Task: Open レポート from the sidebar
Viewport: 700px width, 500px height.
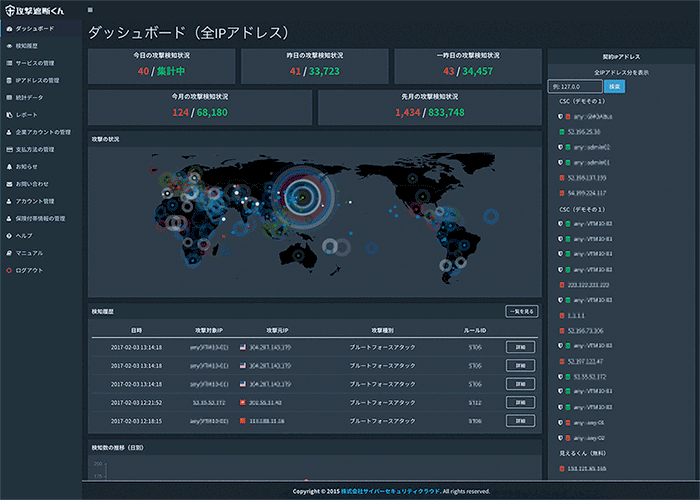Action: pyautogui.click(x=27, y=115)
